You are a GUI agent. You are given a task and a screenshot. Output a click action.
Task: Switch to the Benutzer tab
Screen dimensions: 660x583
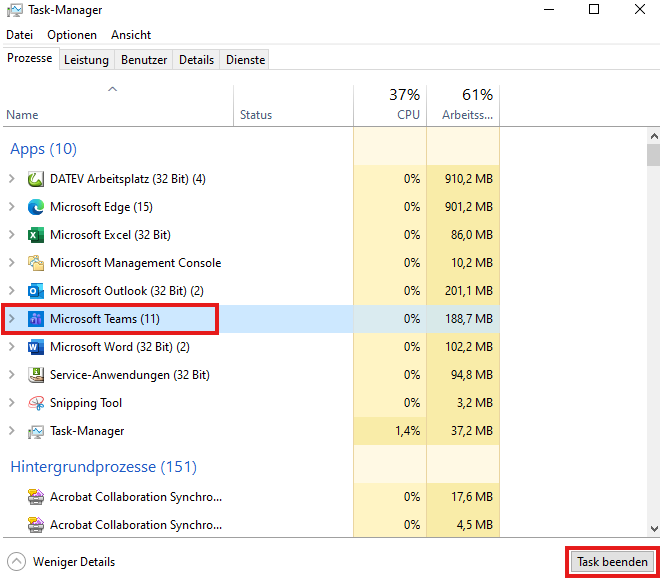144,60
